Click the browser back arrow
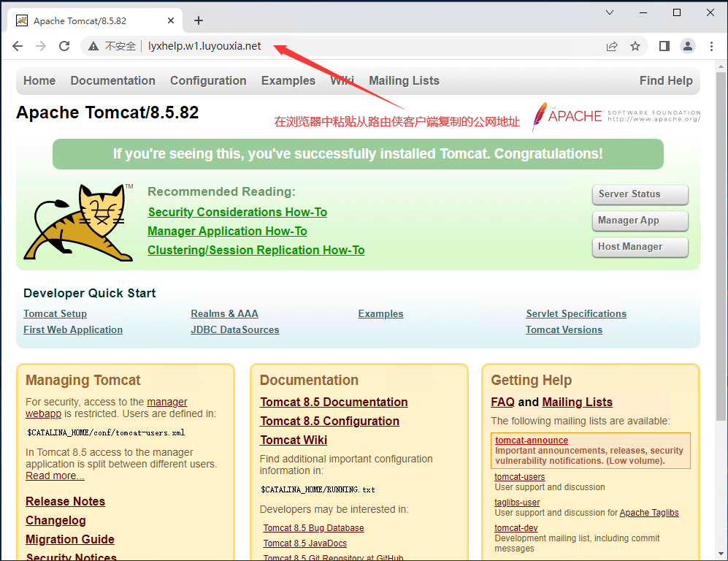 coord(18,46)
